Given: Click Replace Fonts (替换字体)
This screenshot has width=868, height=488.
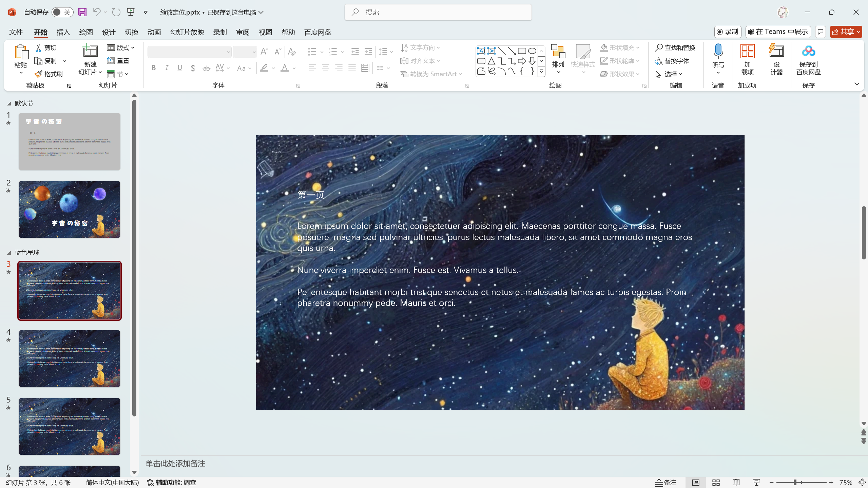Looking at the screenshot, I should coord(672,61).
